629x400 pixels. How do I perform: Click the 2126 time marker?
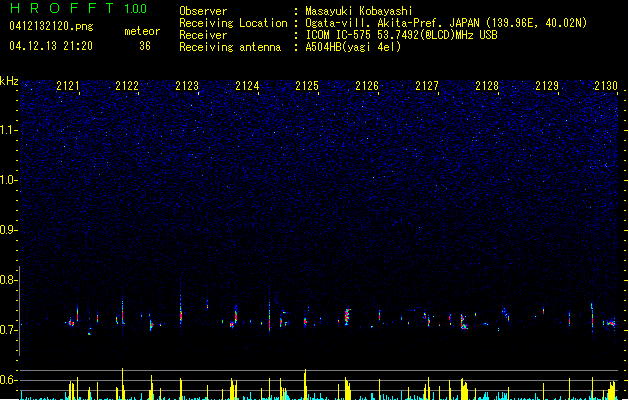click(367, 86)
